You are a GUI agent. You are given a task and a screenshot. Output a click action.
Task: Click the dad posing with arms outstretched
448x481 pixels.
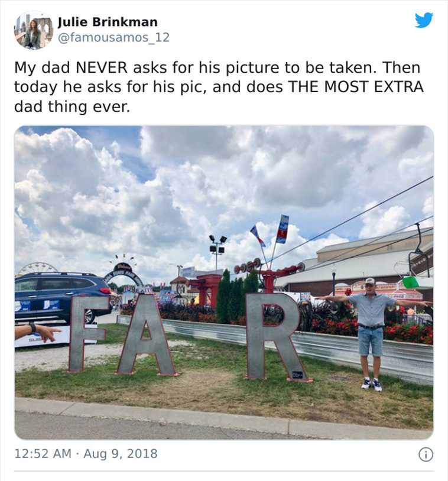pyautogui.click(x=372, y=334)
